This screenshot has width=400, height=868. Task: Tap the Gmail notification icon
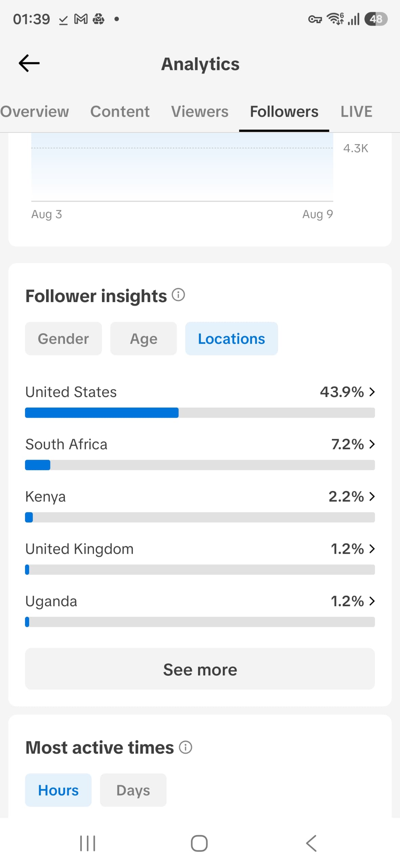[81, 19]
